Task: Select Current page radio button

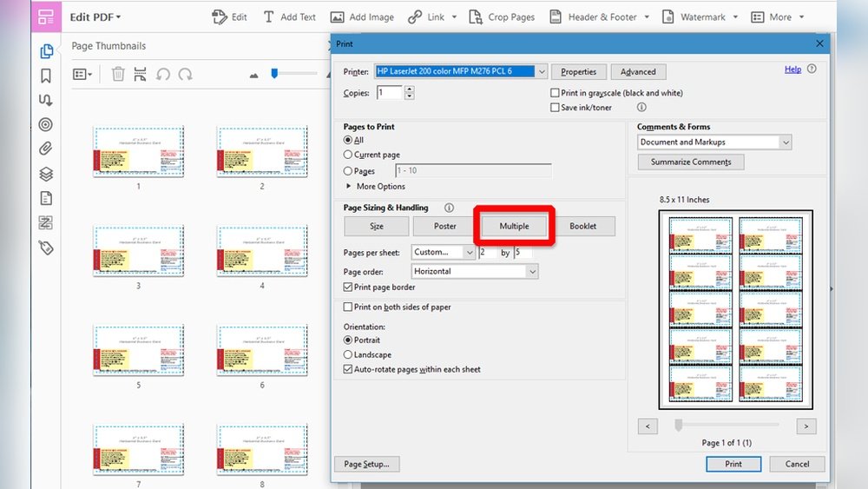Action: [x=348, y=155]
